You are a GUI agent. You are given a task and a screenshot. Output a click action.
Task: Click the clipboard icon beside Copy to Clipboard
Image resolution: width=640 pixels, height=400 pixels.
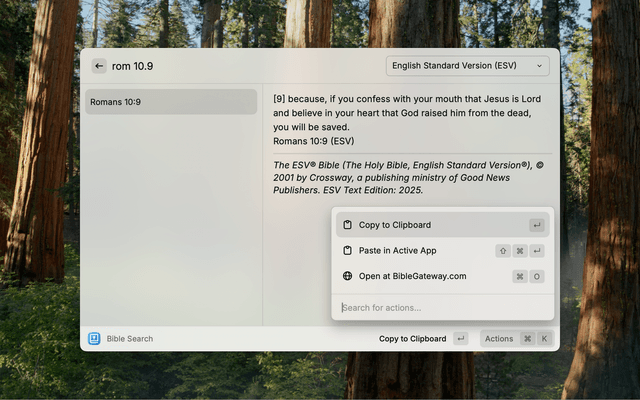tap(347, 225)
